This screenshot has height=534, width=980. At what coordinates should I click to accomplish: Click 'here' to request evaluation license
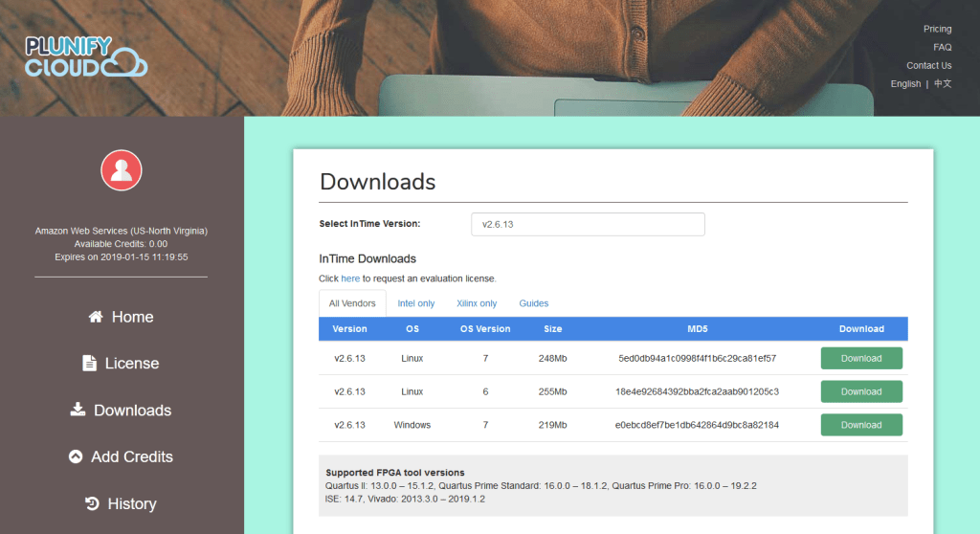click(x=350, y=278)
